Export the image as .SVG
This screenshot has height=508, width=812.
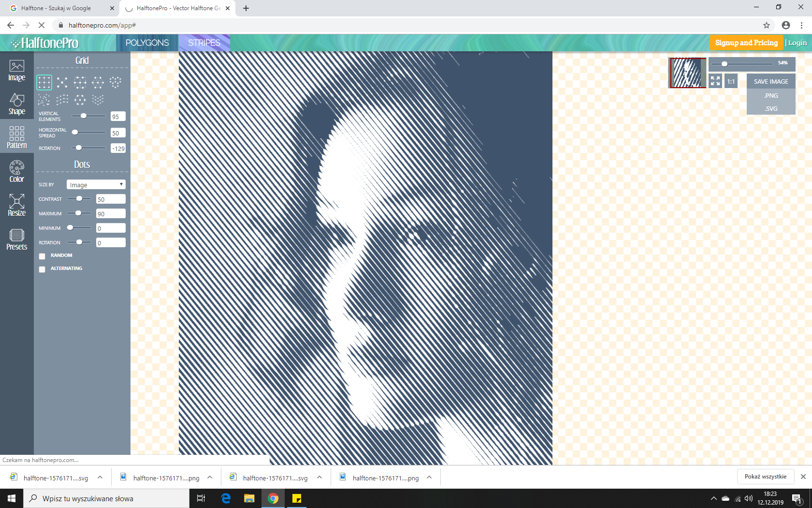point(771,108)
